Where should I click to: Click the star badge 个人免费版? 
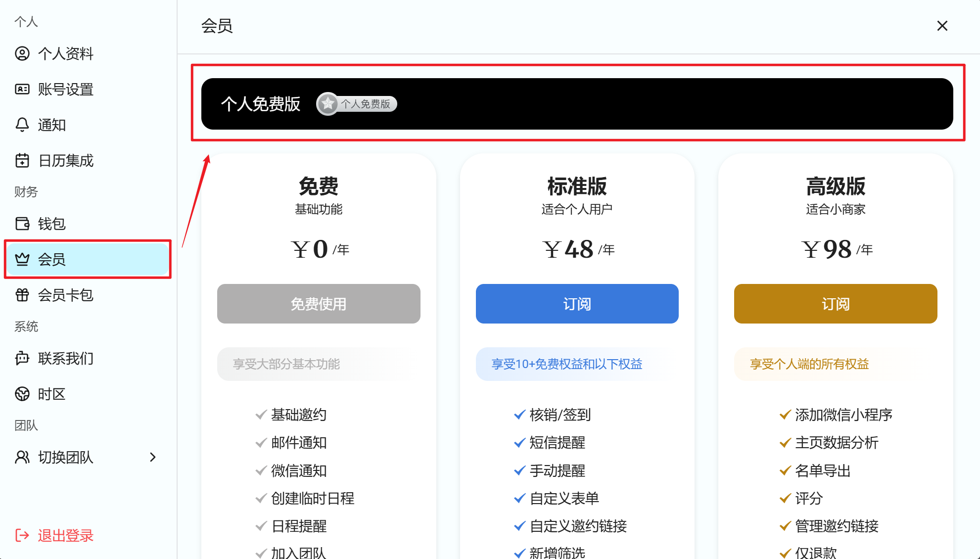click(x=357, y=104)
